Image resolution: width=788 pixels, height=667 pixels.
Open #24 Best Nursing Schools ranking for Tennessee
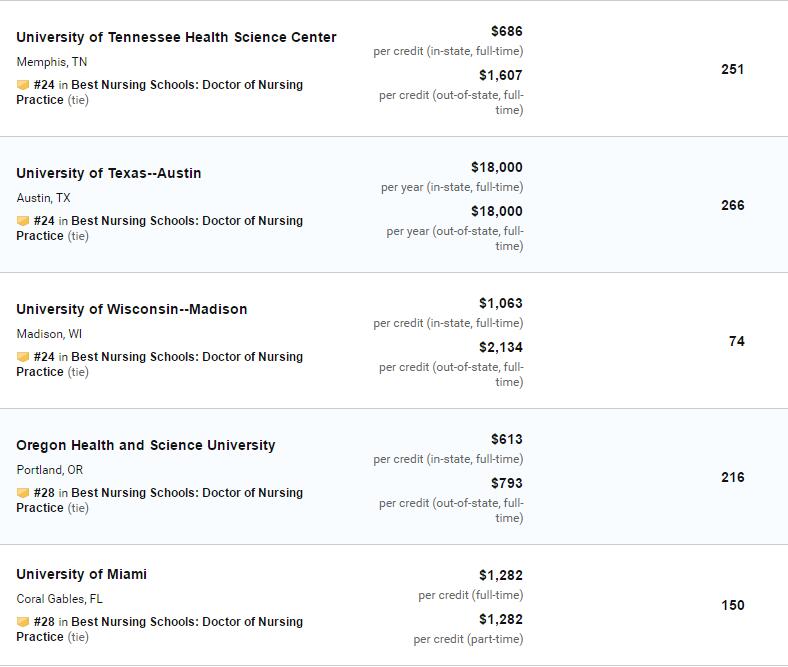tap(159, 92)
